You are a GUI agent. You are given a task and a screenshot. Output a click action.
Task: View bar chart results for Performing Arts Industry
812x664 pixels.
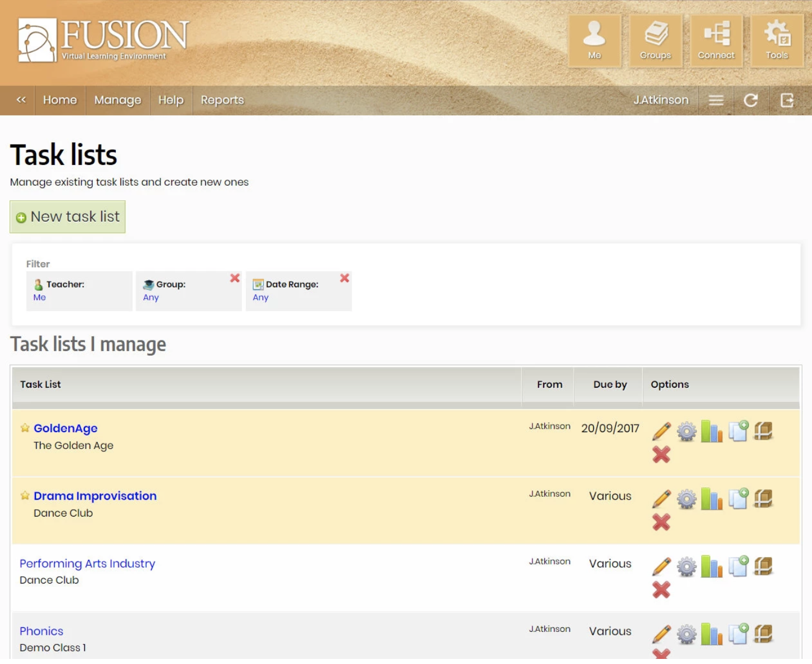(711, 567)
